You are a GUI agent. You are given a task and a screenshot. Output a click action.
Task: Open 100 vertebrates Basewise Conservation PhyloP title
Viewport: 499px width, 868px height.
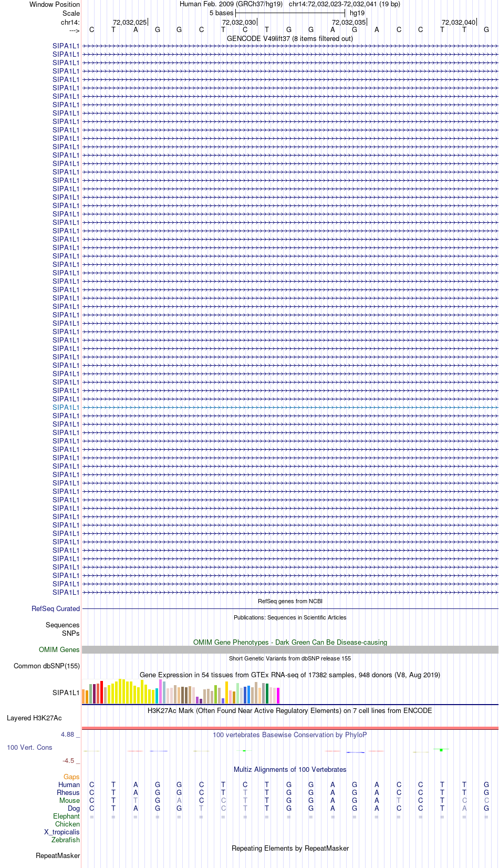click(290, 735)
